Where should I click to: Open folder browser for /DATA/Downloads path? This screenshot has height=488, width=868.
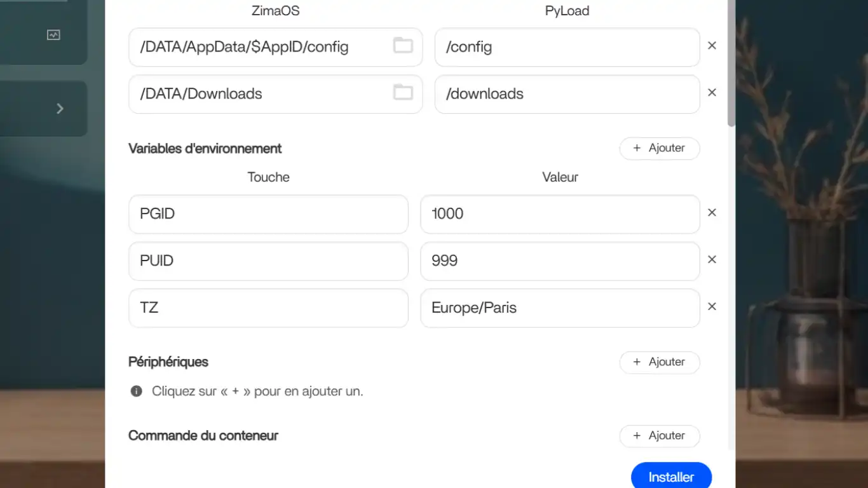(403, 93)
